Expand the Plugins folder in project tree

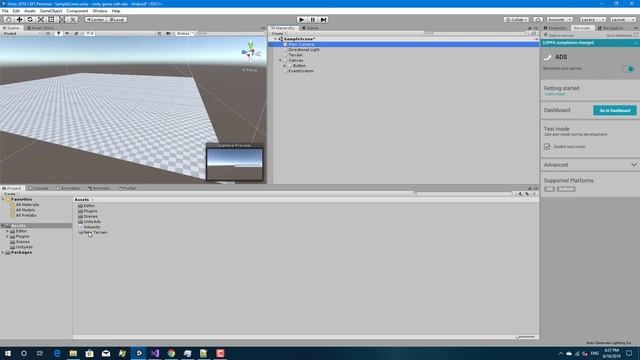click(x=7, y=236)
